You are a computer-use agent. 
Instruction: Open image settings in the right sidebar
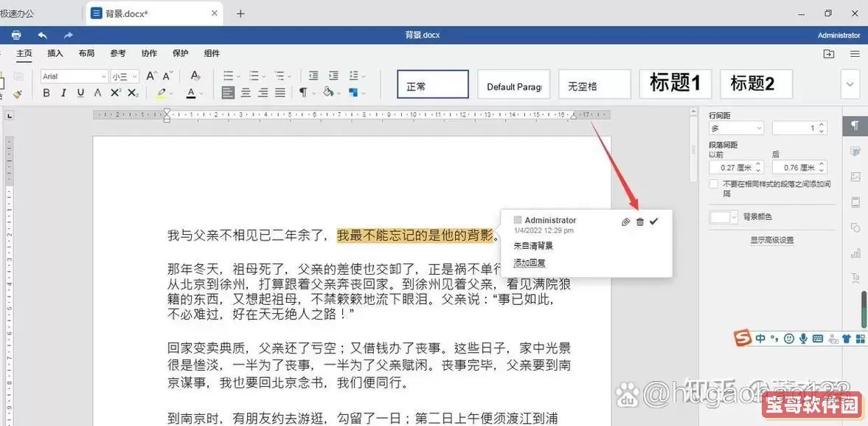(x=855, y=176)
